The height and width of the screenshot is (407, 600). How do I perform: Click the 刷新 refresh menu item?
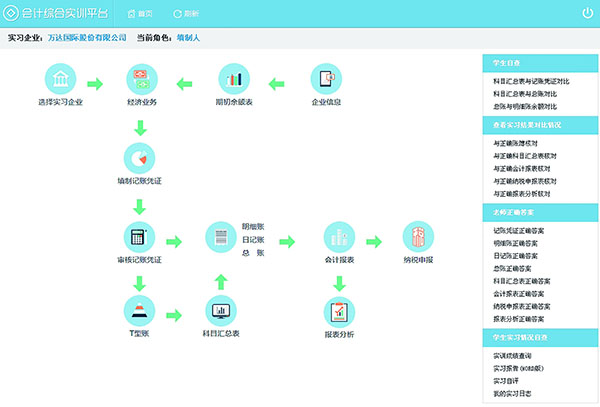click(186, 14)
